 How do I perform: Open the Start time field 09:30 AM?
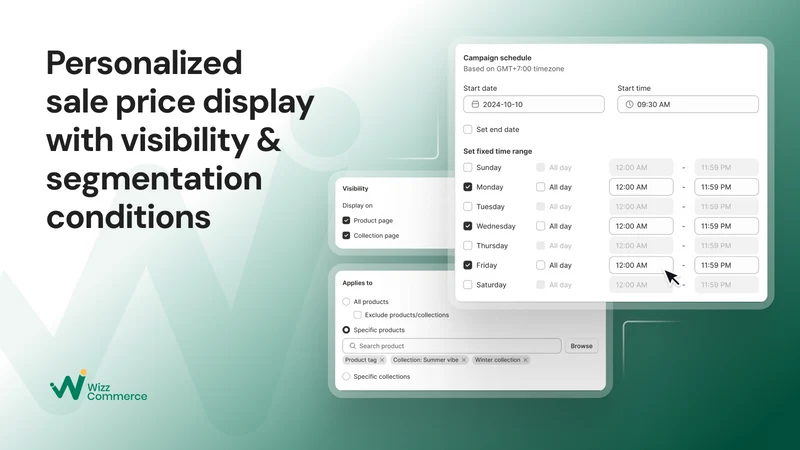(x=688, y=104)
